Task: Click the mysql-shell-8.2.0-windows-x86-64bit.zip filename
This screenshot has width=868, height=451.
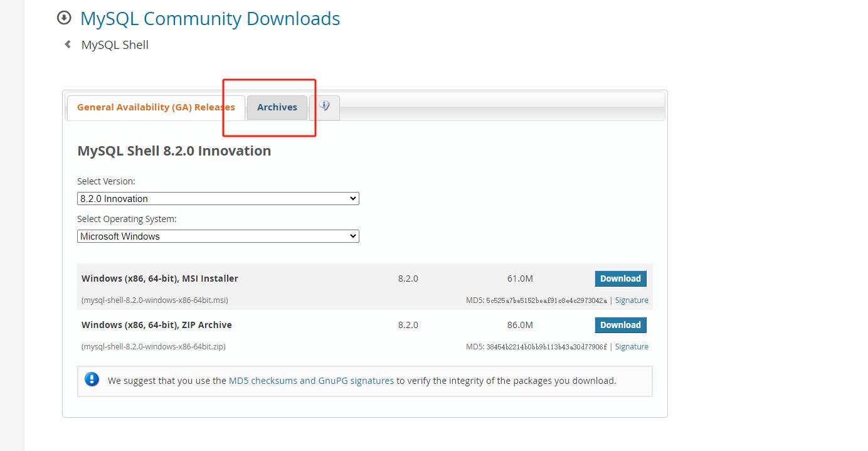Action: (x=154, y=347)
